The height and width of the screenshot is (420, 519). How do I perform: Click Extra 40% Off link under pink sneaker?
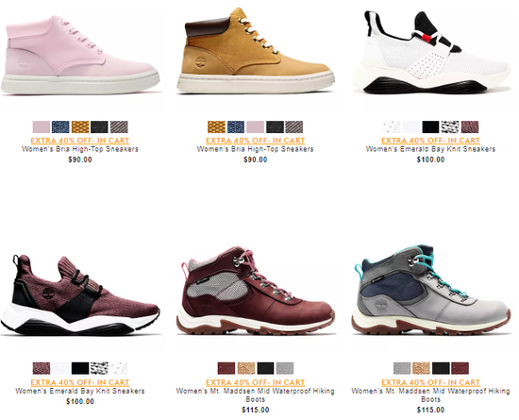[x=80, y=141]
